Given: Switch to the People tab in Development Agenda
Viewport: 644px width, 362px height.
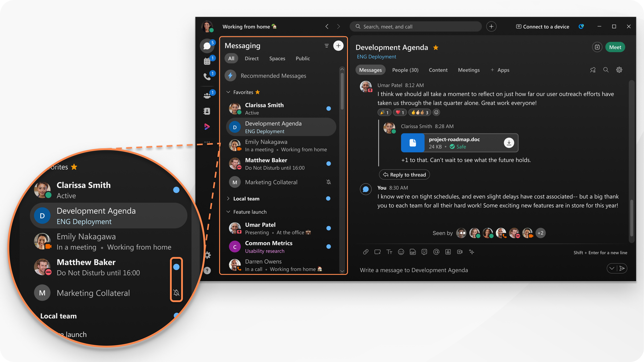Looking at the screenshot, I should 405,70.
